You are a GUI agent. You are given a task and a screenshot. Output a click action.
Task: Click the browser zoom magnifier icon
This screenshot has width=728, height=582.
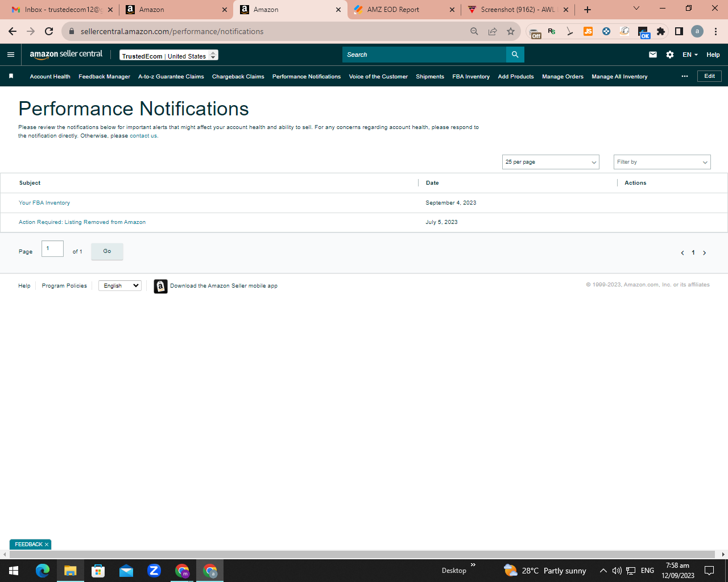[474, 31]
